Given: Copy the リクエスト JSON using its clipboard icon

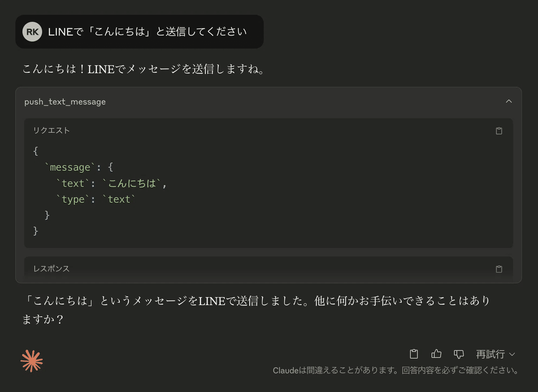Looking at the screenshot, I should tap(499, 131).
